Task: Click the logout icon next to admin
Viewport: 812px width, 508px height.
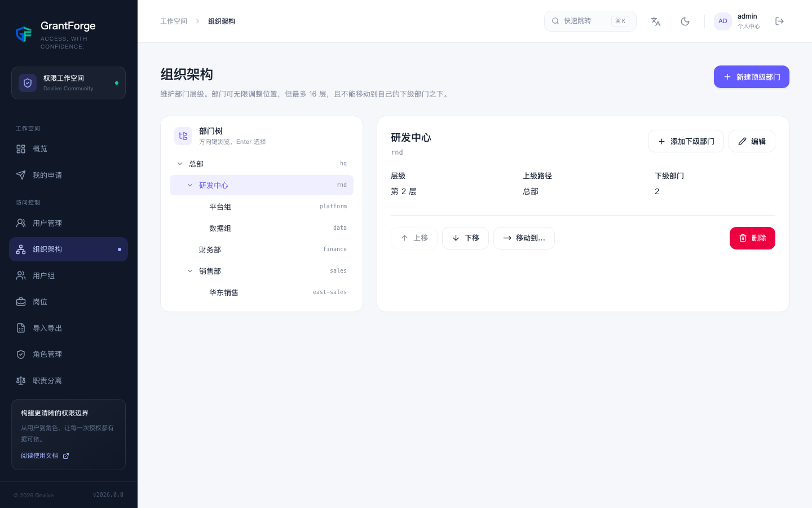Action: pos(780,21)
